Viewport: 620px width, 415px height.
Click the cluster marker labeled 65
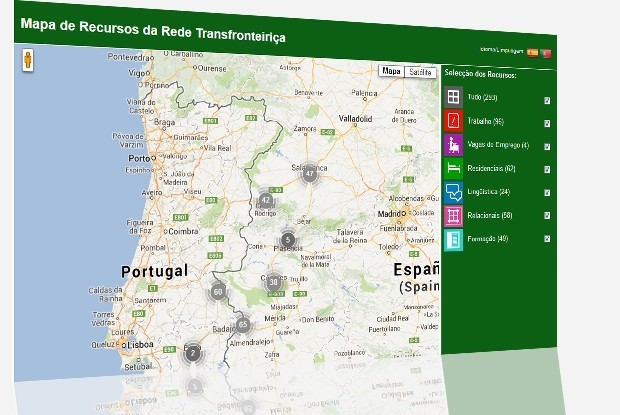[243, 325]
